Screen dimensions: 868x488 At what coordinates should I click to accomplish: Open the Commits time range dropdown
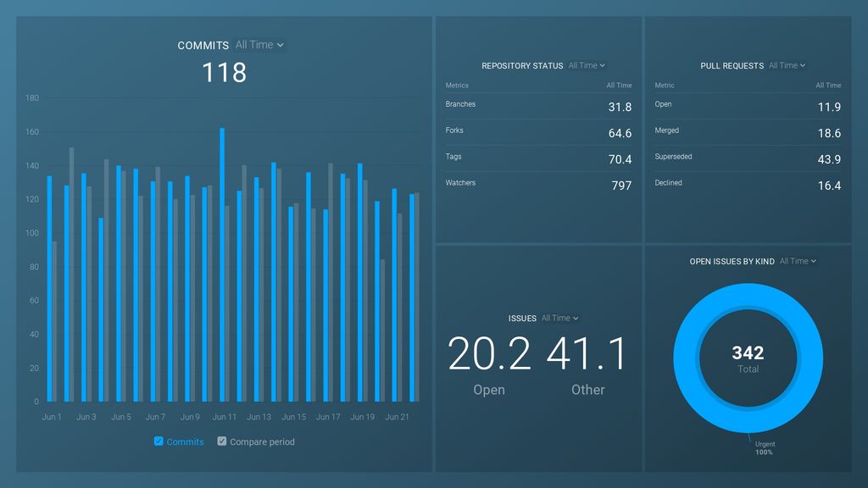pyautogui.click(x=259, y=45)
